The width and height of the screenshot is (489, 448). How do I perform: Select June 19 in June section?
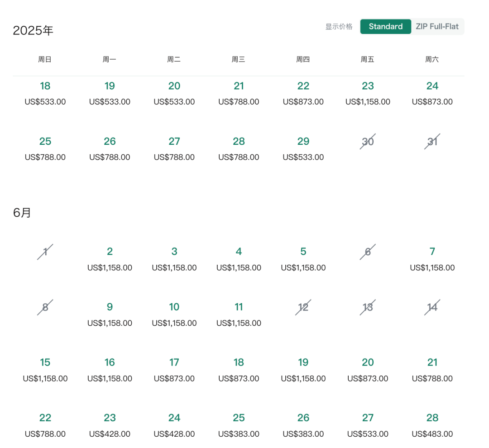point(303,370)
